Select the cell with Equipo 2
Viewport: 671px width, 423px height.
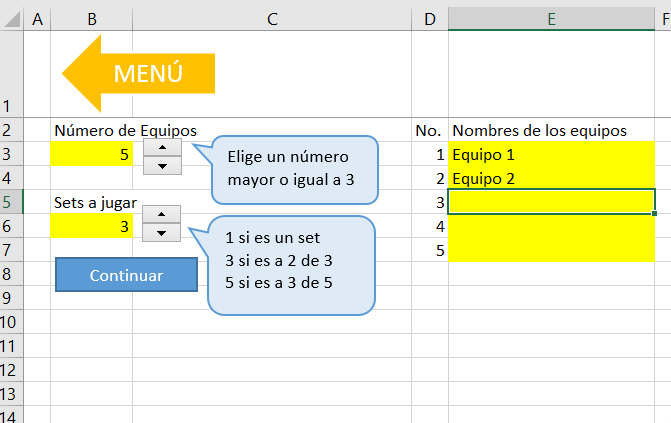click(x=551, y=179)
